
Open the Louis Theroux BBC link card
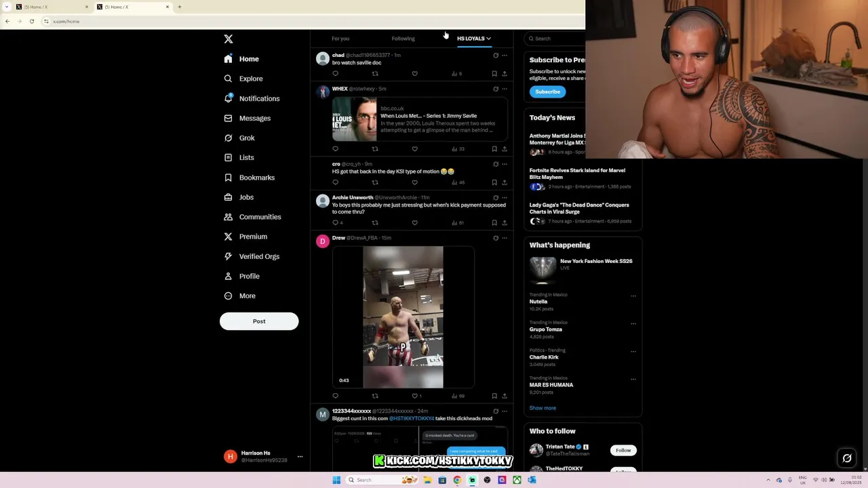[x=420, y=119]
